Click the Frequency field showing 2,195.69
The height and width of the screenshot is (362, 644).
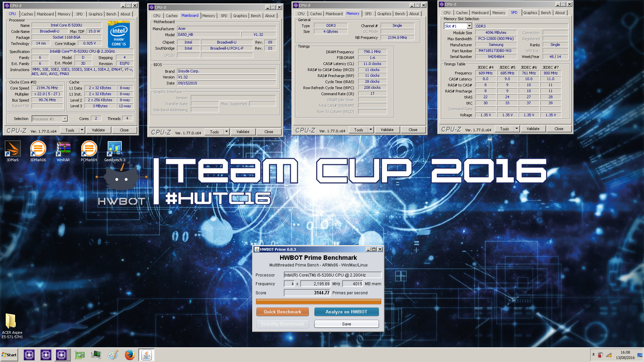[315, 284]
